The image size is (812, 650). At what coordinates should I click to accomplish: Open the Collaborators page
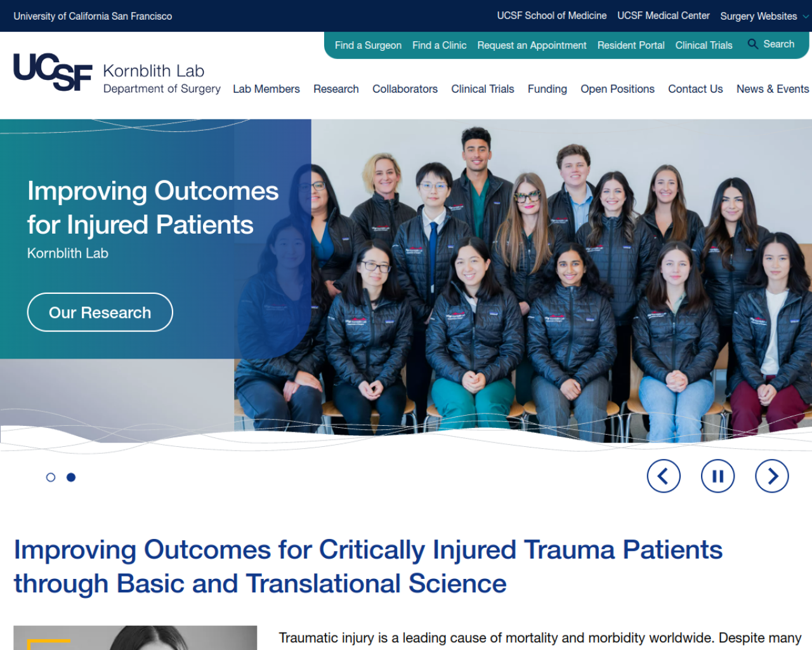pyautogui.click(x=405, y=89)
